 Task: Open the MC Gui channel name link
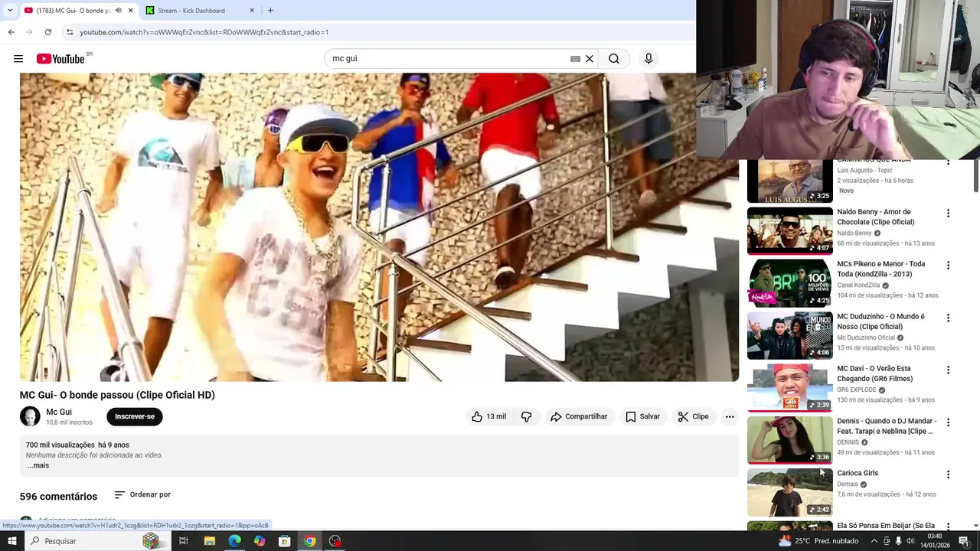[59, 412]
